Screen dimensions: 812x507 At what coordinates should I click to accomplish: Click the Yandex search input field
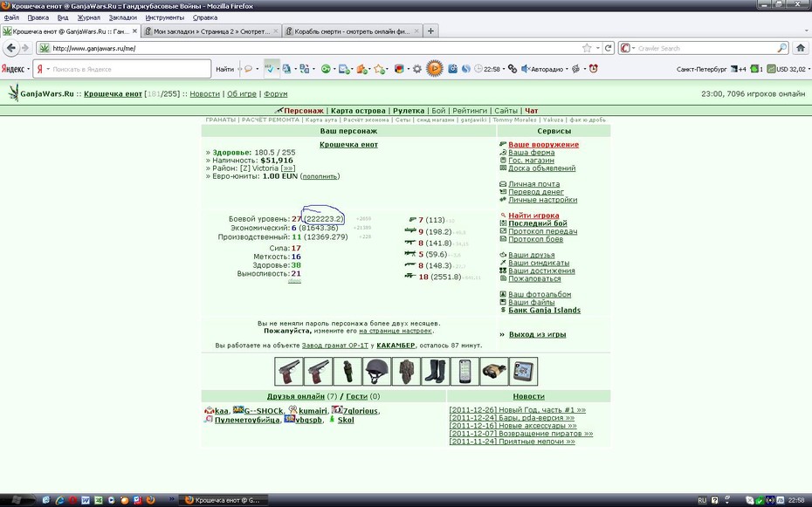click(x=122, y=69)
